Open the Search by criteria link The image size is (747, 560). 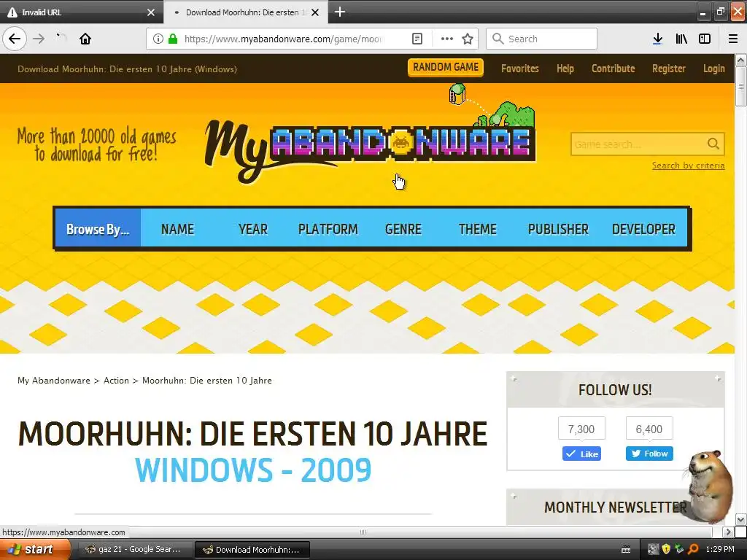pos(689,166)
